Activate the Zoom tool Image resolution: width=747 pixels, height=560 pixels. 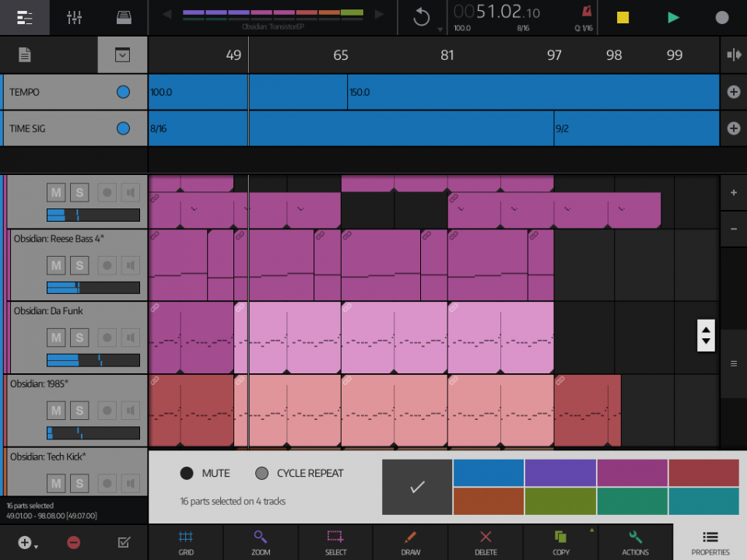261,542
